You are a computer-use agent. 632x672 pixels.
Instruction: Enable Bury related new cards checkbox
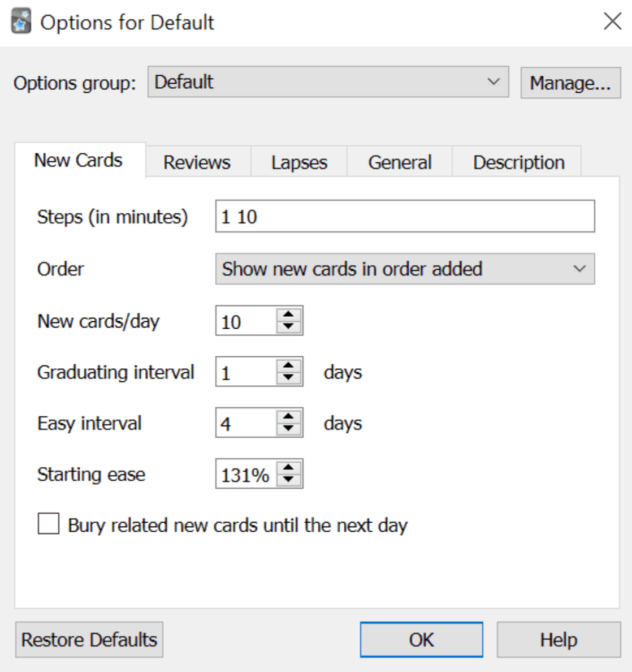coord(49,524)
